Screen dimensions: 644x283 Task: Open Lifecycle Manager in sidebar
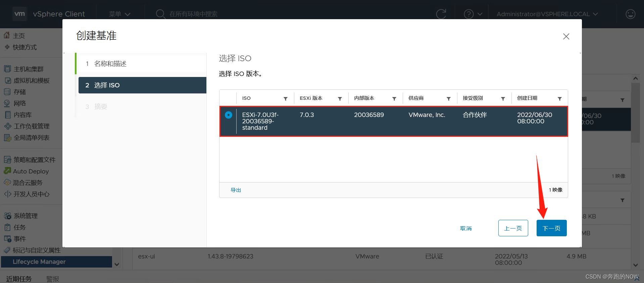pos(56,262)
